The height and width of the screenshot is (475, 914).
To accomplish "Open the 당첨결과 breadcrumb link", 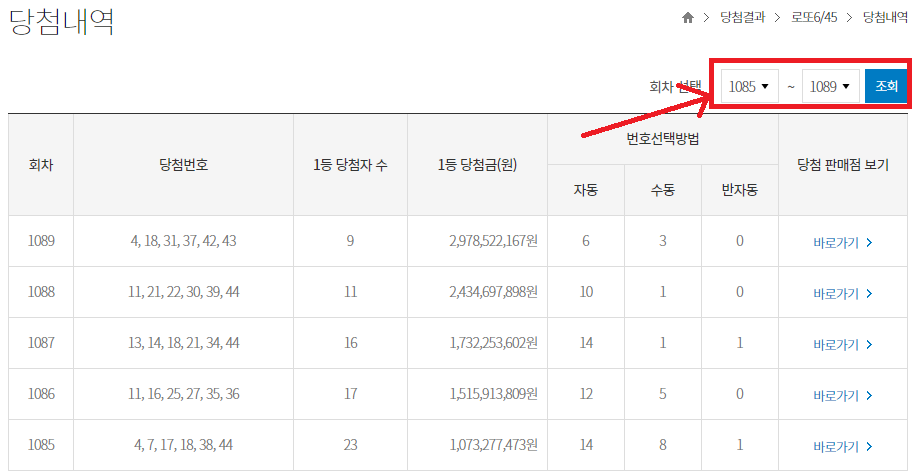I will pos(742,17).
